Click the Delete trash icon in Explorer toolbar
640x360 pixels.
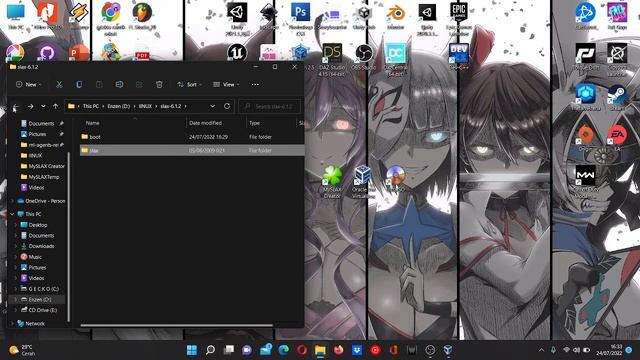[159, 84]
